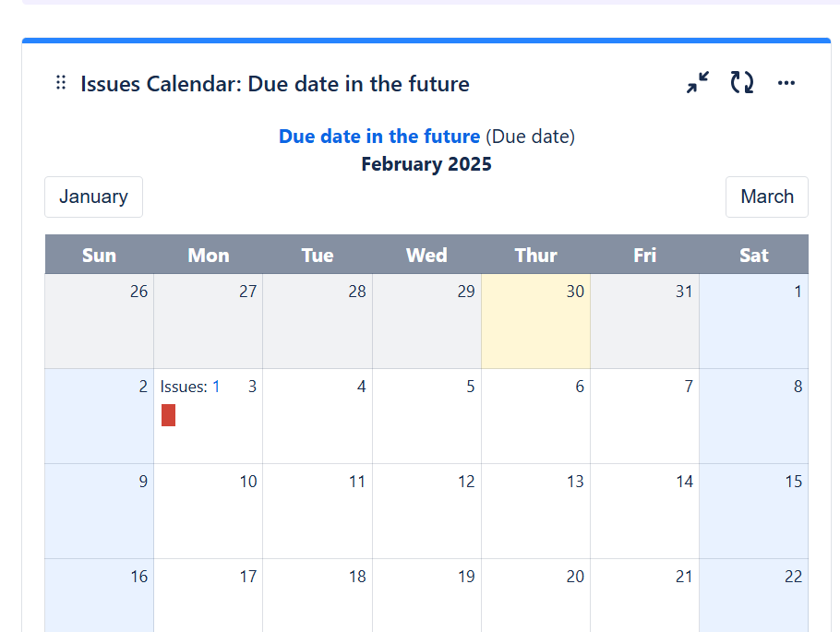The width and height of the screenshot is (840, 632).
Task: Select the February 14 calendar cell
Action: pos(644,511)
